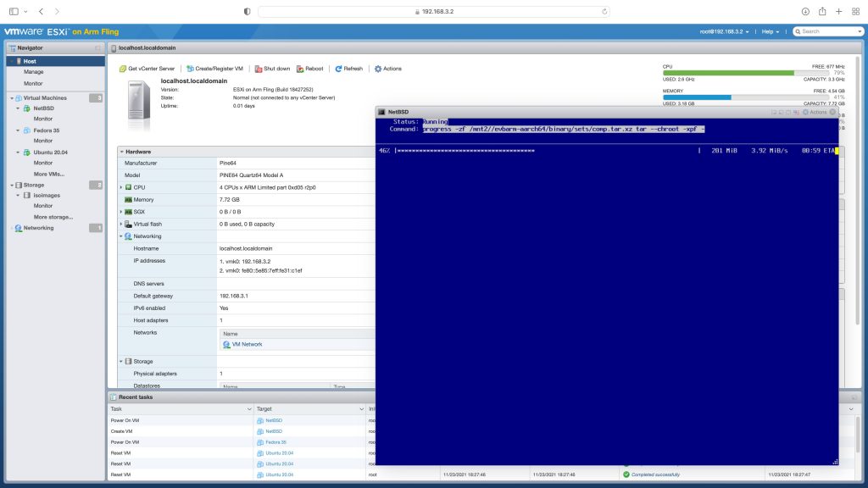Collapse the Hardware section
This screenshot has width=868, height=488.
tap(122, 152)
